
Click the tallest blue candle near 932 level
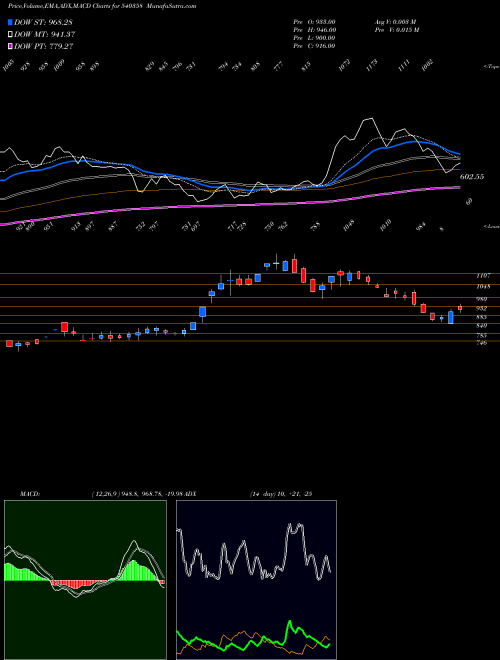(x=451, y=317)
